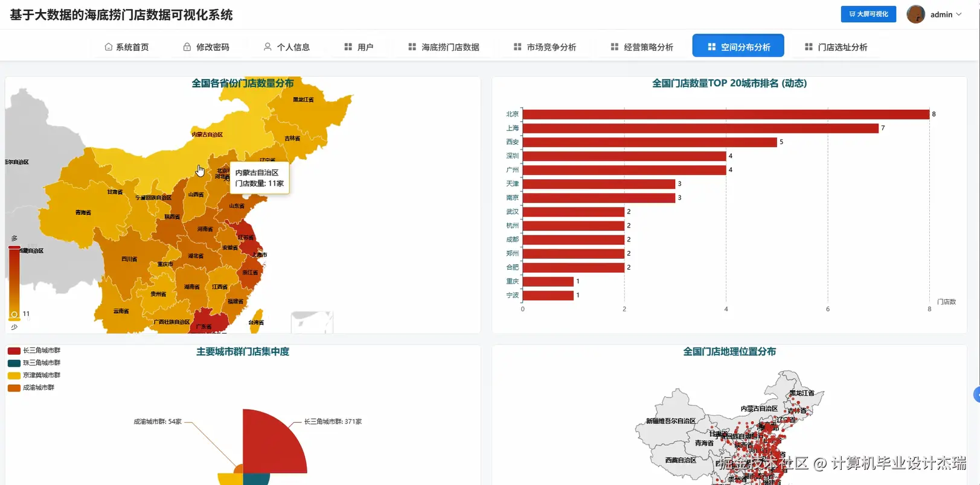Click the 杭州 bar in ranking chart
The image size is (980, 485).
coord(574,226)
